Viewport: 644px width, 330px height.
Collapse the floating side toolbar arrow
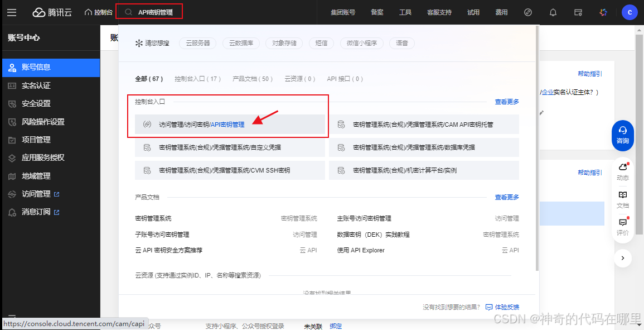pyautogui.click(x=623, y=258)
